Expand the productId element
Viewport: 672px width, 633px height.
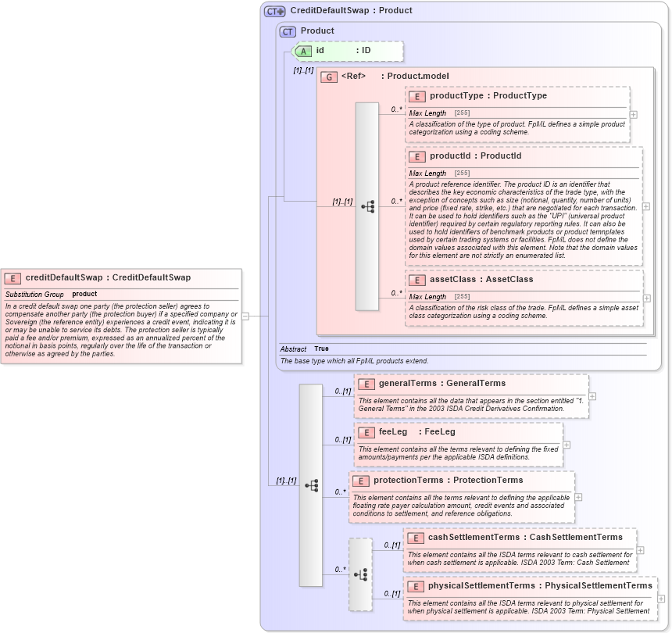coord(646,206)
